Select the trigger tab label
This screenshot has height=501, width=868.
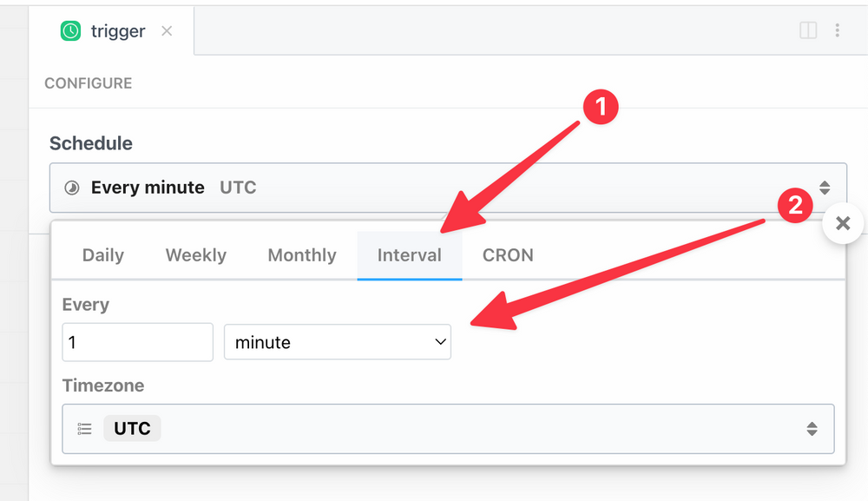[118, 31]
